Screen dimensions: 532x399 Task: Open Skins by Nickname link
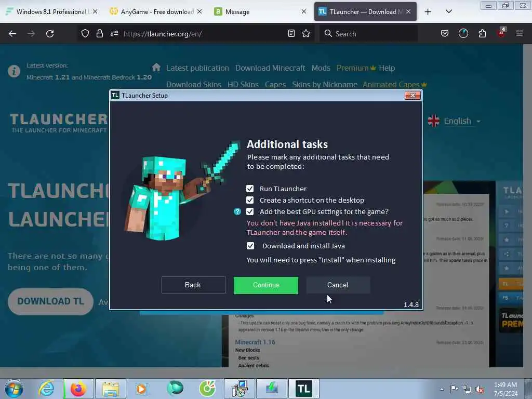[x=325, y=85]
